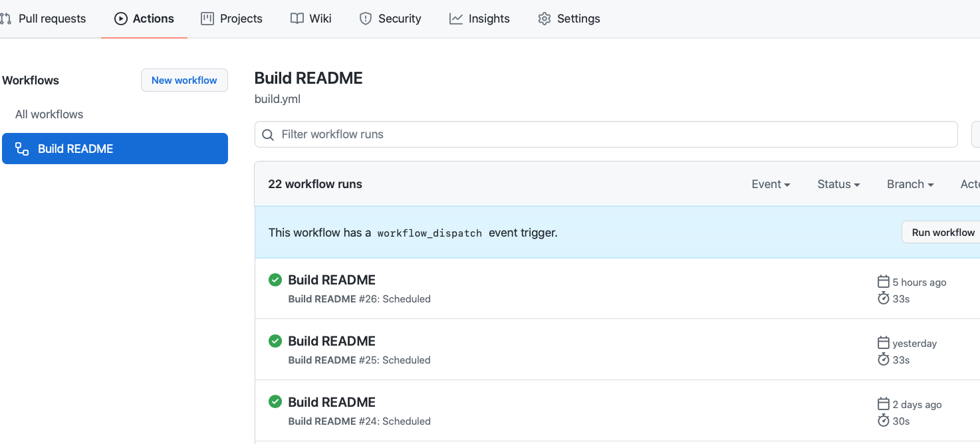Click the Wiki book icon
980x444 pixels.
297,19
